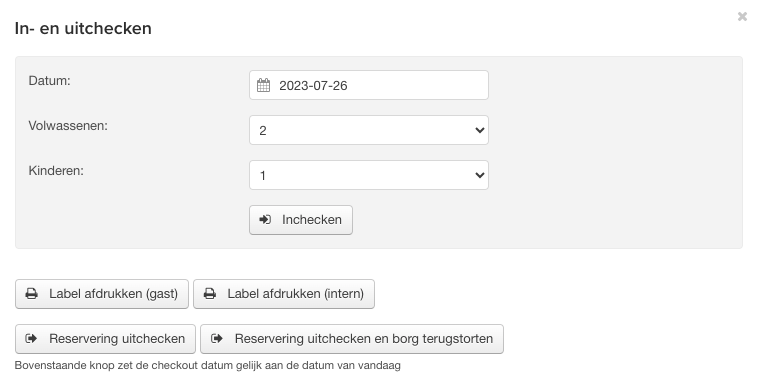The height and width of the screenshot is (375, 760).
Task: Click Reservering uitchecken en borg terugstorten
Action: tap(352, 339)
